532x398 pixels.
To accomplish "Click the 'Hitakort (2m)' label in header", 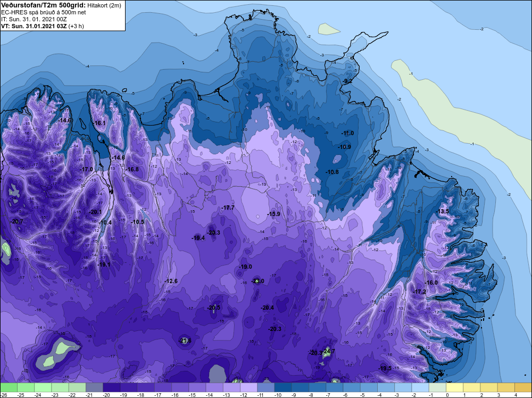I will [x=104, y=5].
